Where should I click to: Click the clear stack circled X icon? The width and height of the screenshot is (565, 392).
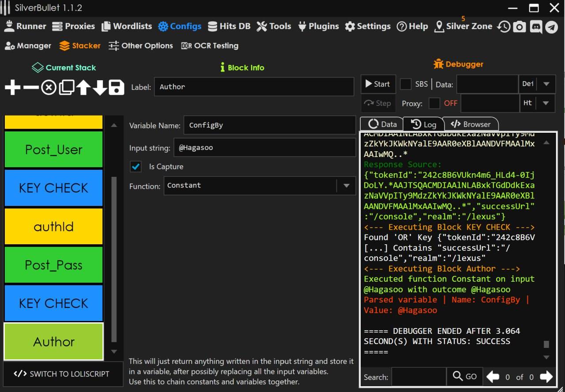pos(49,87)
